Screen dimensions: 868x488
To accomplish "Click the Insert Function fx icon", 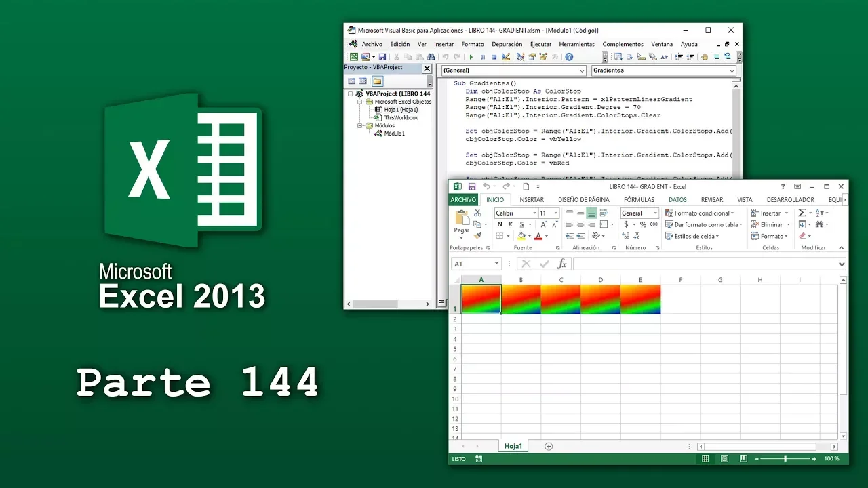I will click(561, 264).
